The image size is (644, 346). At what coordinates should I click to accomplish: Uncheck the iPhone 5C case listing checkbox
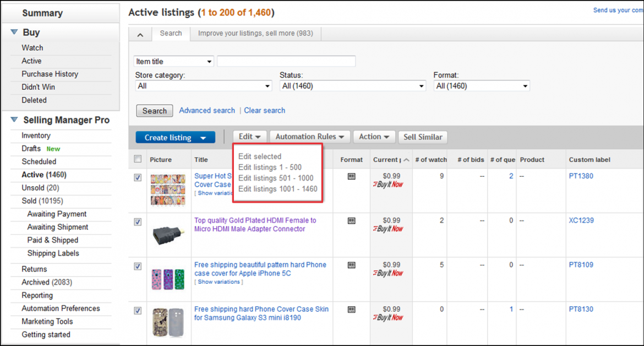pyautogui.click(x=138, y=267)
